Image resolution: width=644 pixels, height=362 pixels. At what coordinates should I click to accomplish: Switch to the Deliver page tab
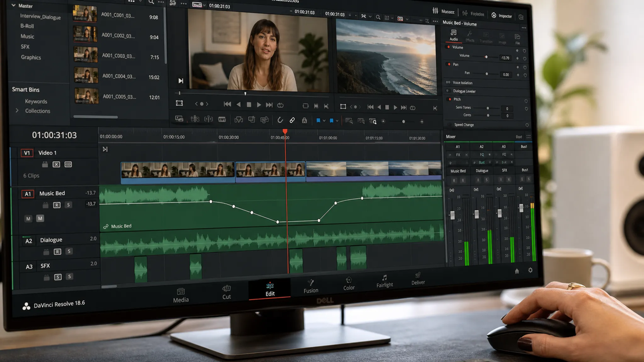coord(418,278)
